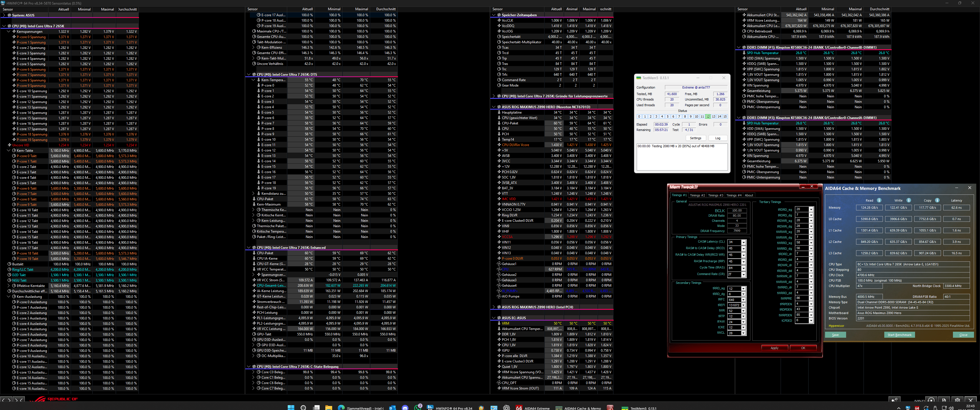This screenshot has width=980, height=410.
Task: Click info icon next to Read
Action: 879,200
